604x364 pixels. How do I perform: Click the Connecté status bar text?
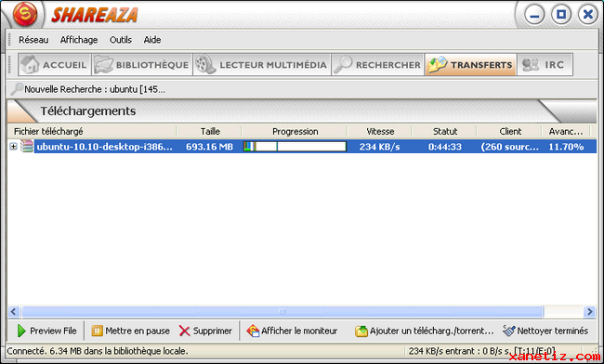(x=98, y=351)
